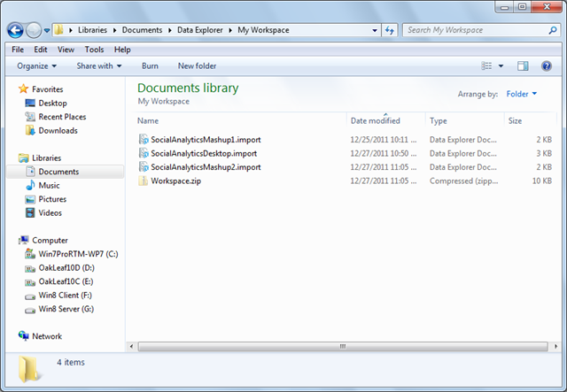Click the Computer node icon

tap(24, 240)
